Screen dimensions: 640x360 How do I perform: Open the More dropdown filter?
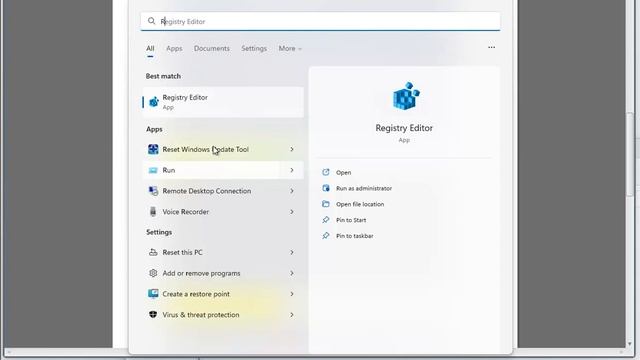tap(290, 48)
